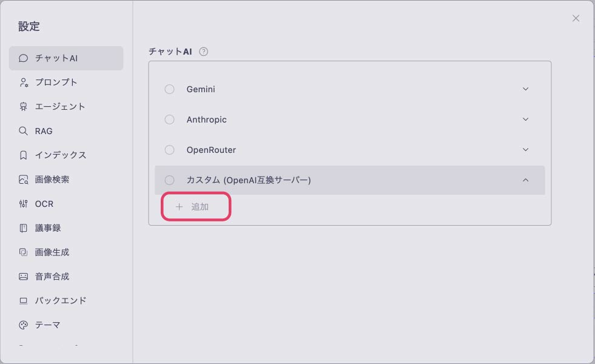
Task: Click the notebook icon beside 議事録
Action: pyautogui.click(x=23, y=228)
